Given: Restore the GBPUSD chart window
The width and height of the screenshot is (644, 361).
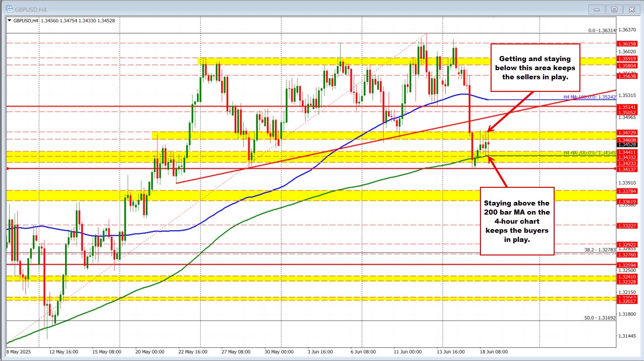Looking at the screenshot, I should [614, 9].
